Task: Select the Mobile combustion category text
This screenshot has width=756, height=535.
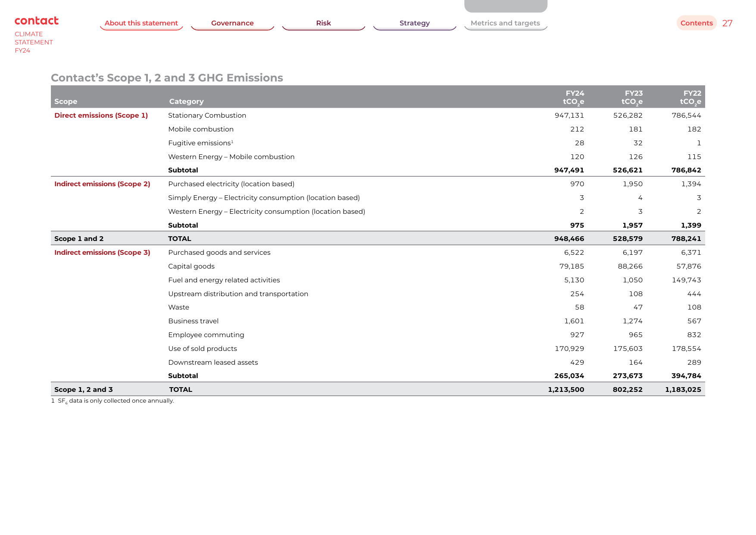Action: [x=201, y=129]
